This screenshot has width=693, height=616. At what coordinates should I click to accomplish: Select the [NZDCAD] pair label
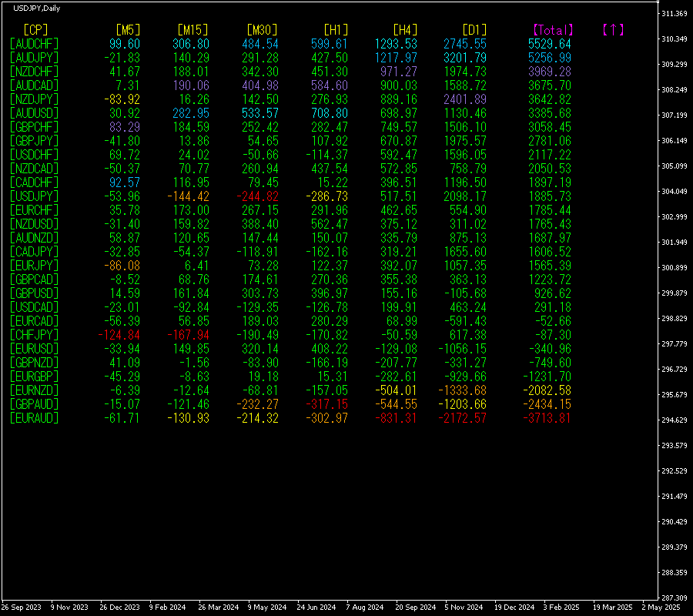(x=34, y=169)
